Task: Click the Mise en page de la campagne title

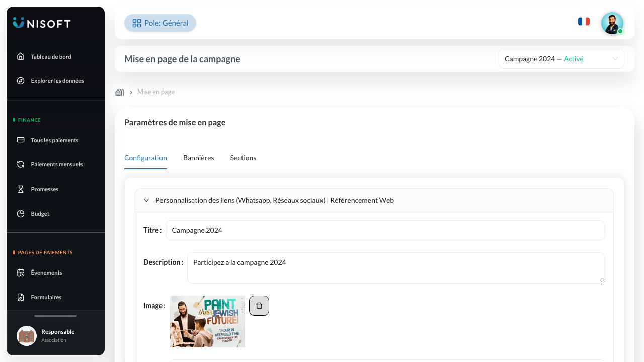Action: pyautogui.click(x=182, y=59)
